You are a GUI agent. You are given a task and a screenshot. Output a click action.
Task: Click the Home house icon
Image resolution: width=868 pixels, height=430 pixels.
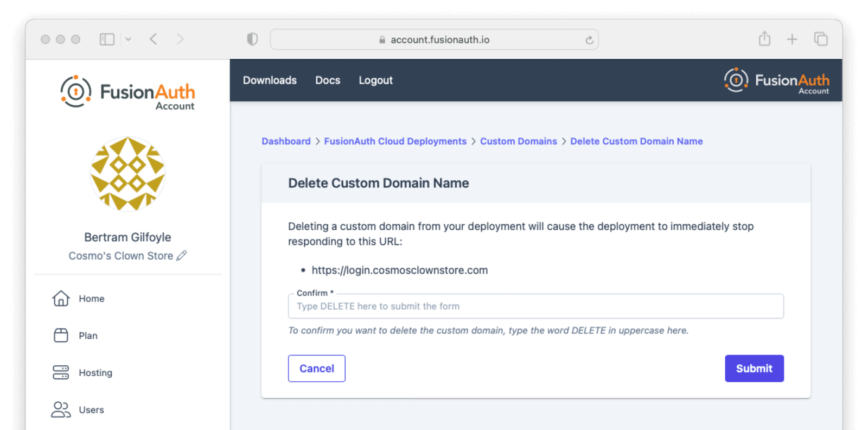point(61,298)
